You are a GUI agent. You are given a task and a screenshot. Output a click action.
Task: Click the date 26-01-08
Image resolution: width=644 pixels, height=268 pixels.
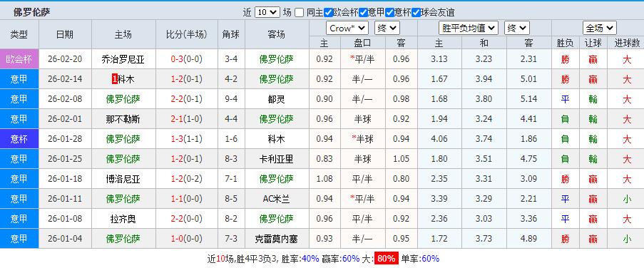[65, 219]
